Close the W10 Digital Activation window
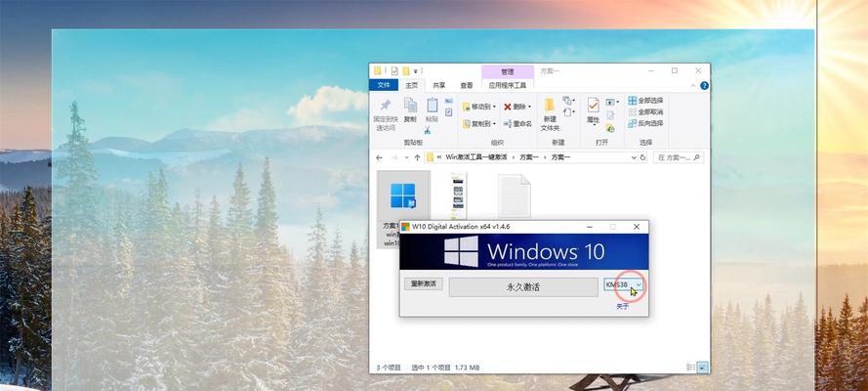This screenshot has height=391, width=868. (637, 227)
